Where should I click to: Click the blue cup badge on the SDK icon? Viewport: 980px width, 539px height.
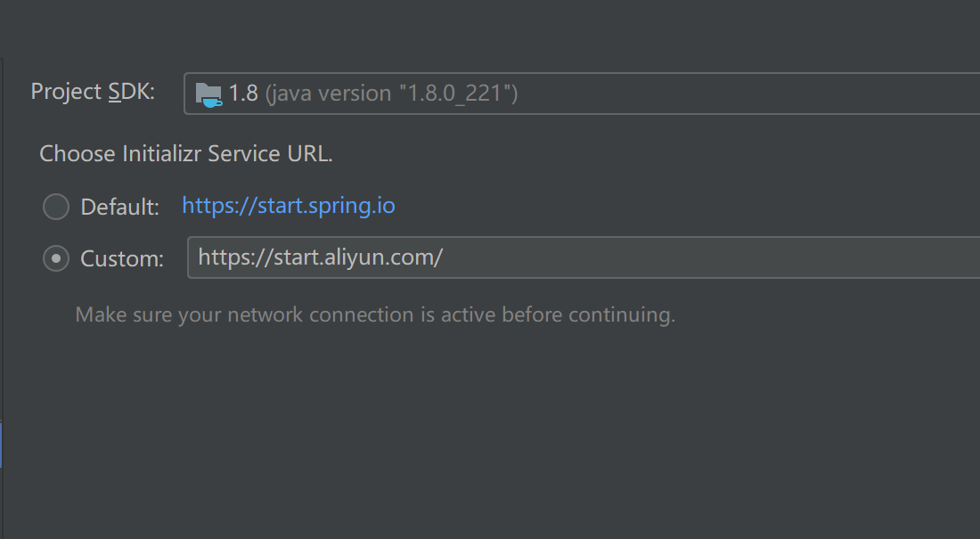coord(213,101)
